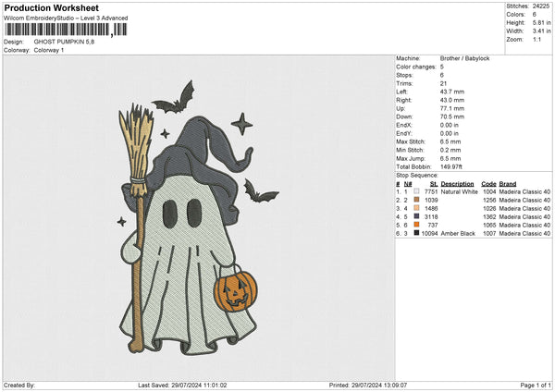555x392 pixels.
Task: Click the GHOST PUMPKIN 5,8 design name
Action: 63,42
